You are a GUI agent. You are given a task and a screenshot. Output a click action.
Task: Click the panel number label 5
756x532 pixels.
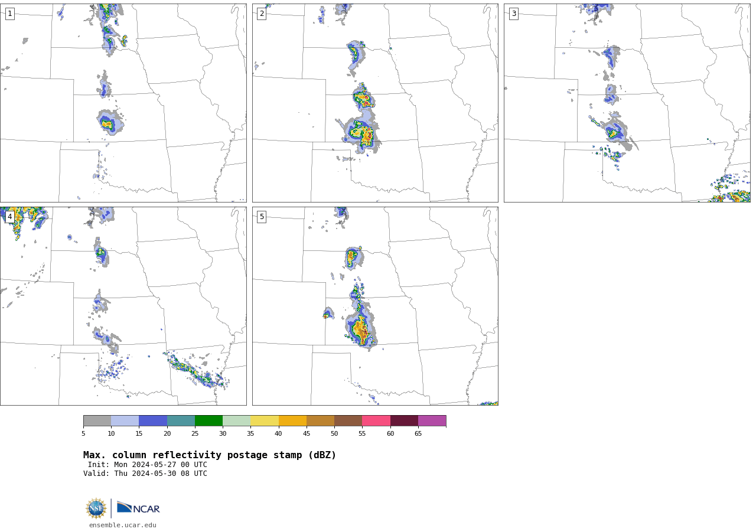pos(262,217)
